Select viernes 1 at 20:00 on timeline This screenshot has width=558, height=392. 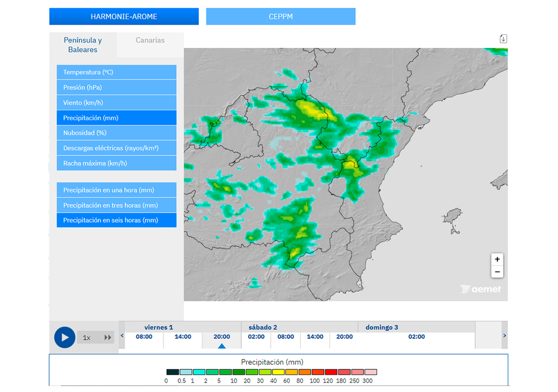(x=222, y=336)
